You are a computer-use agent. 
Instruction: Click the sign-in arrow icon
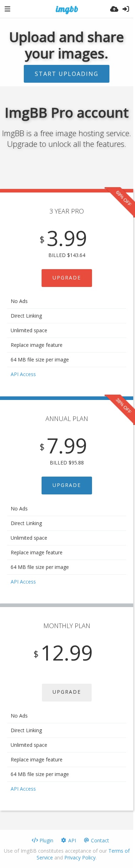coord(126,9)
